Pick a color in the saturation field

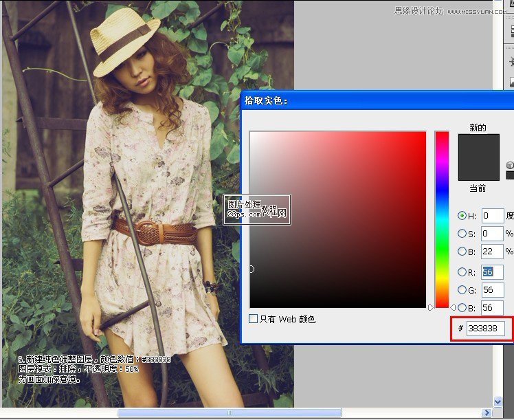pos(337,220)
